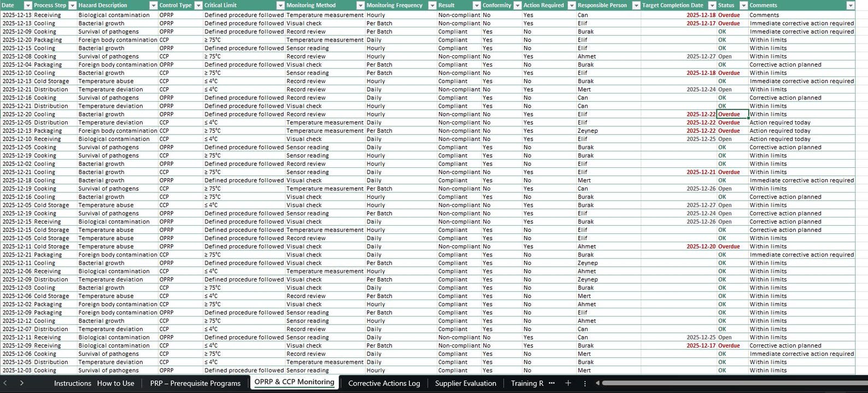868x393 pixels.
Task: Open the Instructions sheet tab
Action: coord(72,383)
